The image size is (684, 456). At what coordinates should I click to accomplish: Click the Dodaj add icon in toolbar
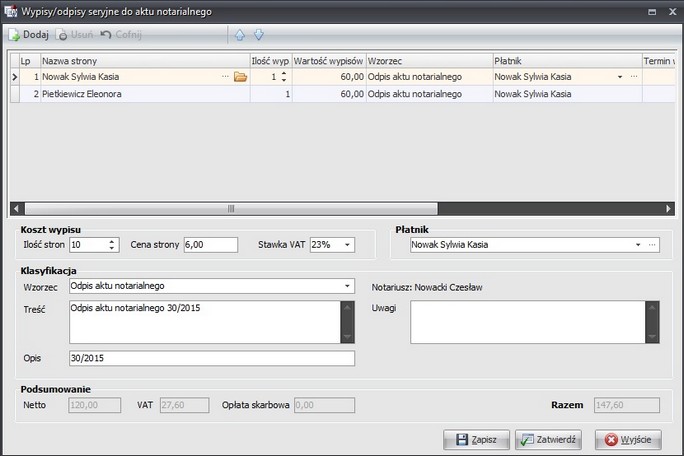pyautogui.click(x=16, y=35)
